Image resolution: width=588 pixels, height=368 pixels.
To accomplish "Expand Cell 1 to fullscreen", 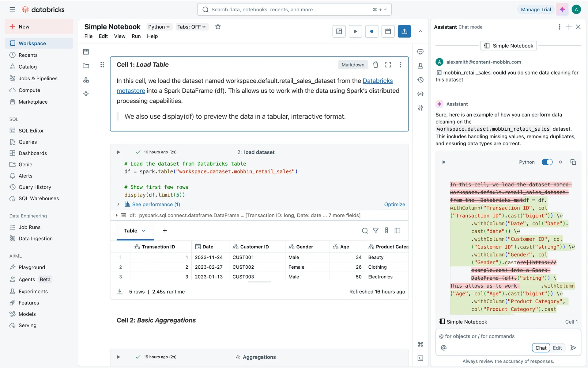I will click(388, 65).
